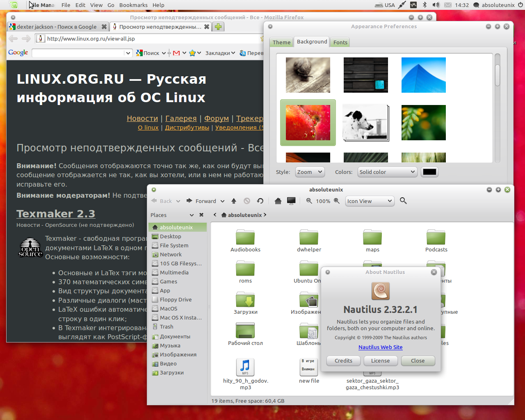Viewport: 525px width, 420px height.
Task: Open the Bookmarks menu
Action: tap(133, 5)
